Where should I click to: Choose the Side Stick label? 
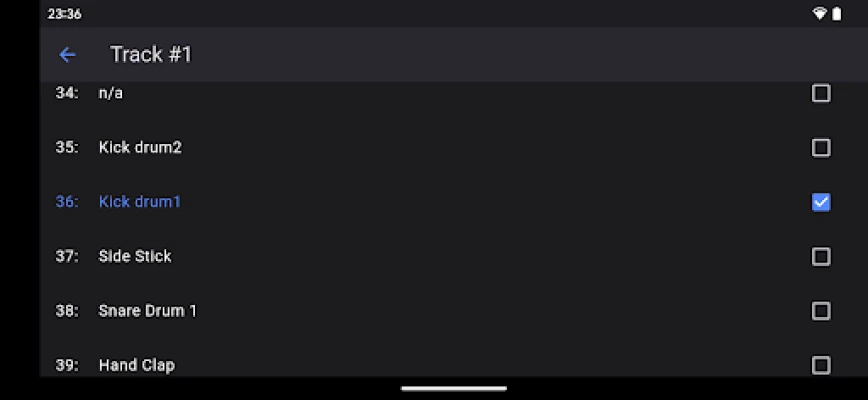tap(135, 256)
